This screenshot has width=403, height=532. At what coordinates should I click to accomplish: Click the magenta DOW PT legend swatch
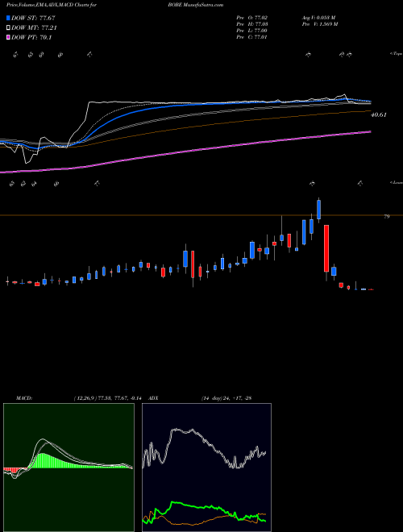point(8,38)
